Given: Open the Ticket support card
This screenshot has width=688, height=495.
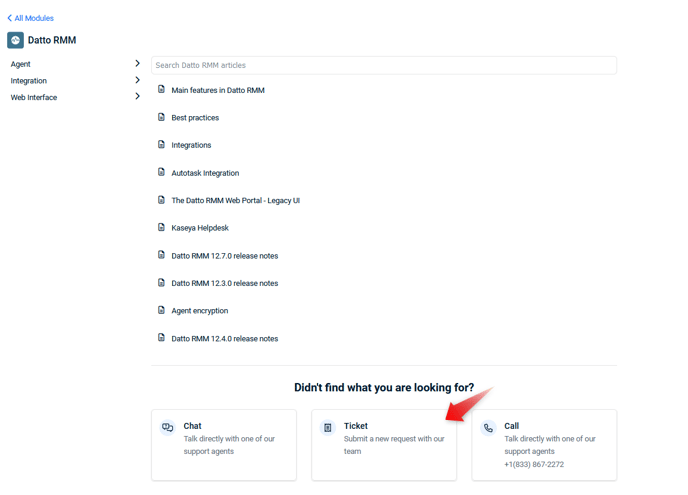Looking at the screenshot, I should 384,445.
